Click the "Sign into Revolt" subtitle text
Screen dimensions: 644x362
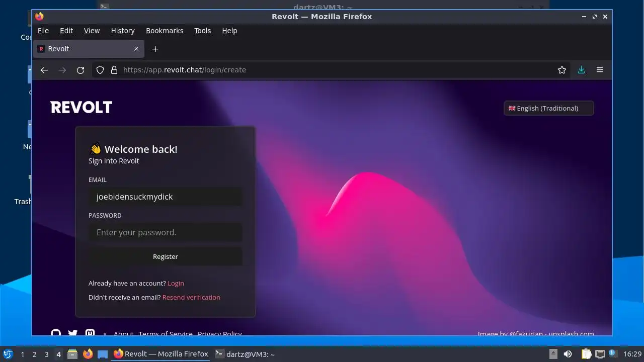tap(114, 161)
